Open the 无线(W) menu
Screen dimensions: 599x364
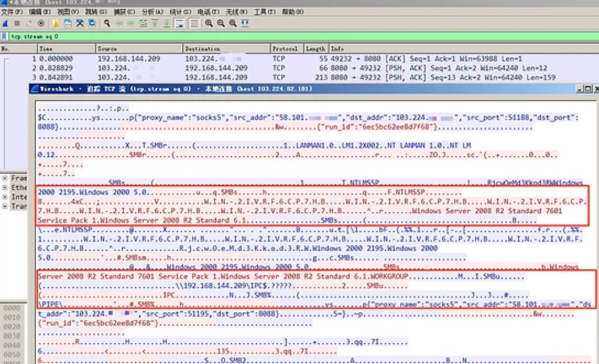point(237,12)
